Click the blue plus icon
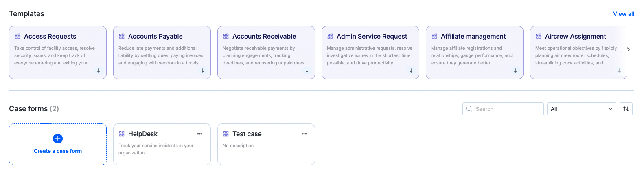This screenshot has width=644, height=172. [58, 139]
